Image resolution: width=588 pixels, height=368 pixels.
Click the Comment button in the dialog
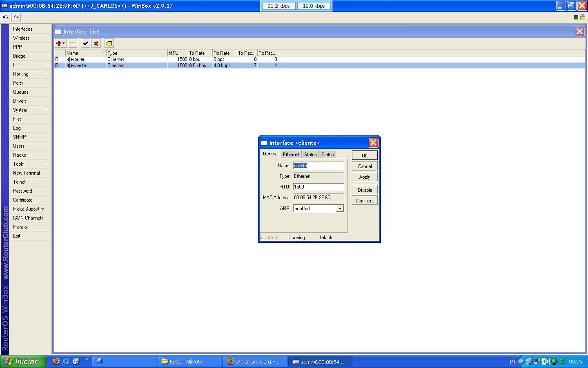click(365, 201)
